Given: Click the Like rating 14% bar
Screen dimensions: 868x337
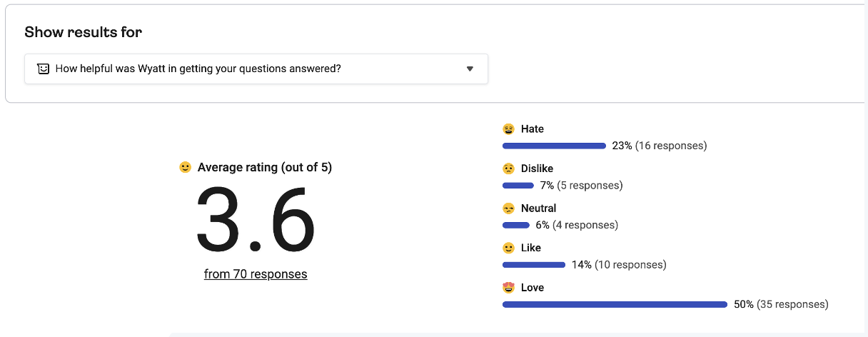Looking at the screenshot, I should pyautogui.click(x=534, y=265).
